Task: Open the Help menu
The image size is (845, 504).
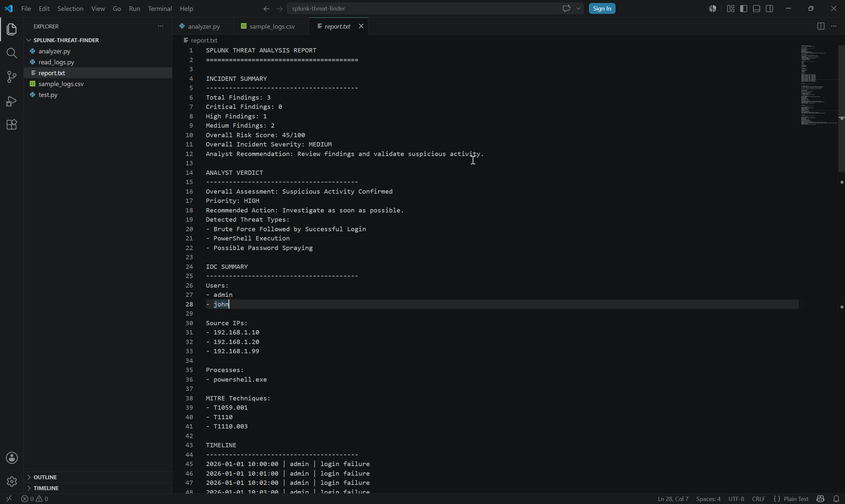Action: (186, 9)
